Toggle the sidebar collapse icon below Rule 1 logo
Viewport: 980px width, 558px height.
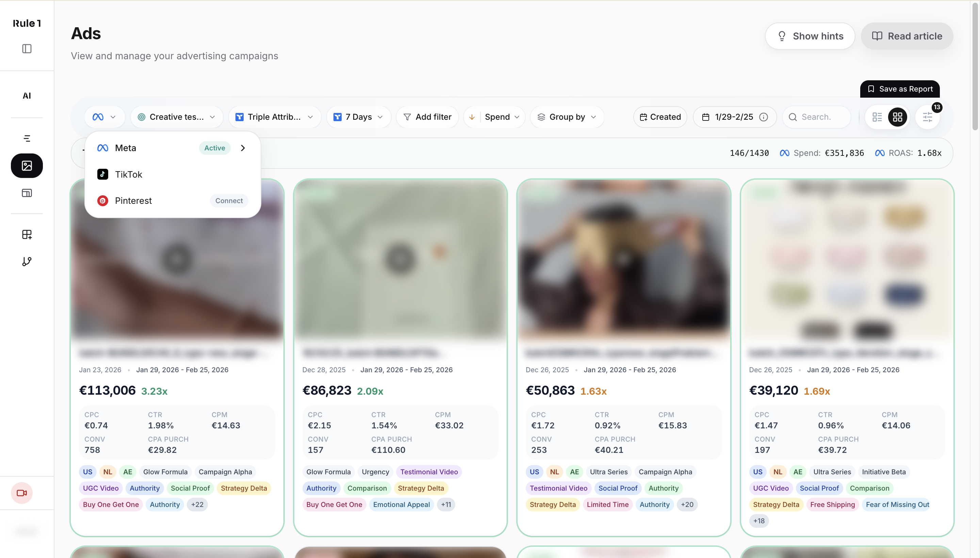27,49
